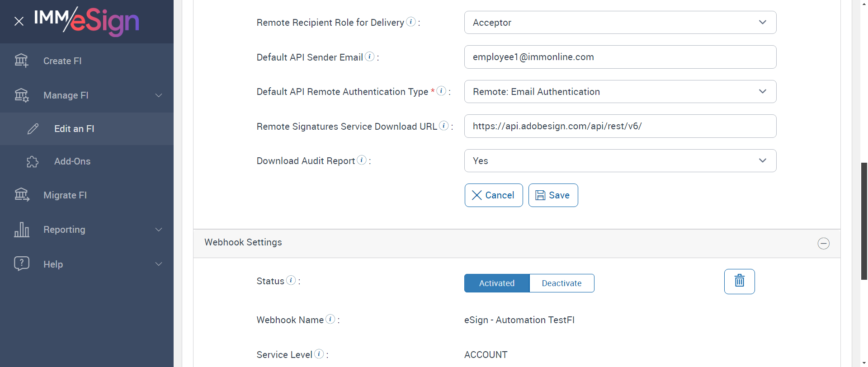Show info for Default API Sender Email
The image size is (868, 367).
pyautogui.click(x=370, y=56)
